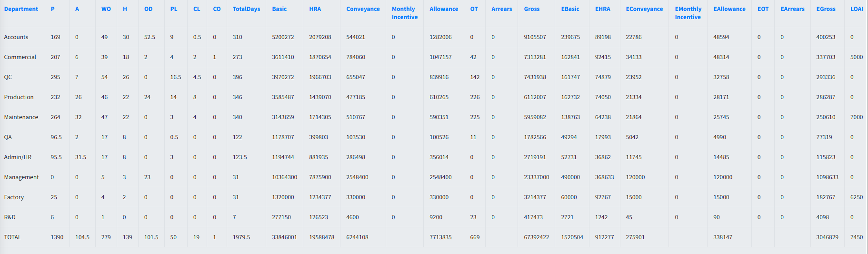Select the Admin/HR row label
Image resolution: width=868 pixels, height=254 pixels.
coord(18,157)
